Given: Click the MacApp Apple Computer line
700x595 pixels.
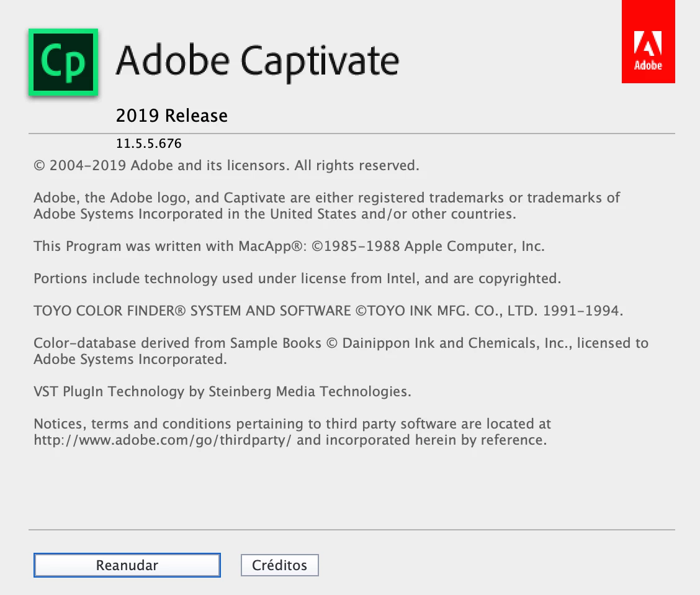Looking at the screenshot, I should point(289,246).
